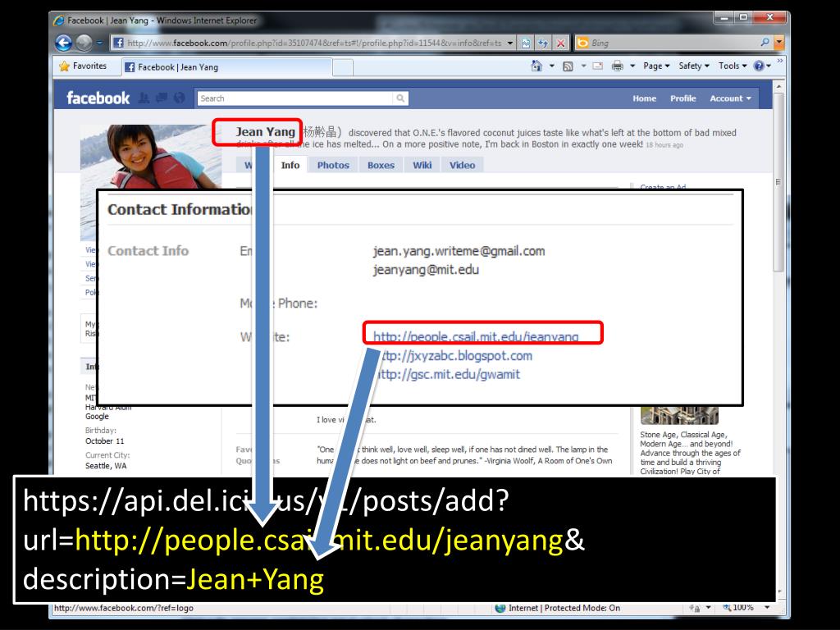
Task: Click the Facebook search magnifier button
Action: pos(400,98)
